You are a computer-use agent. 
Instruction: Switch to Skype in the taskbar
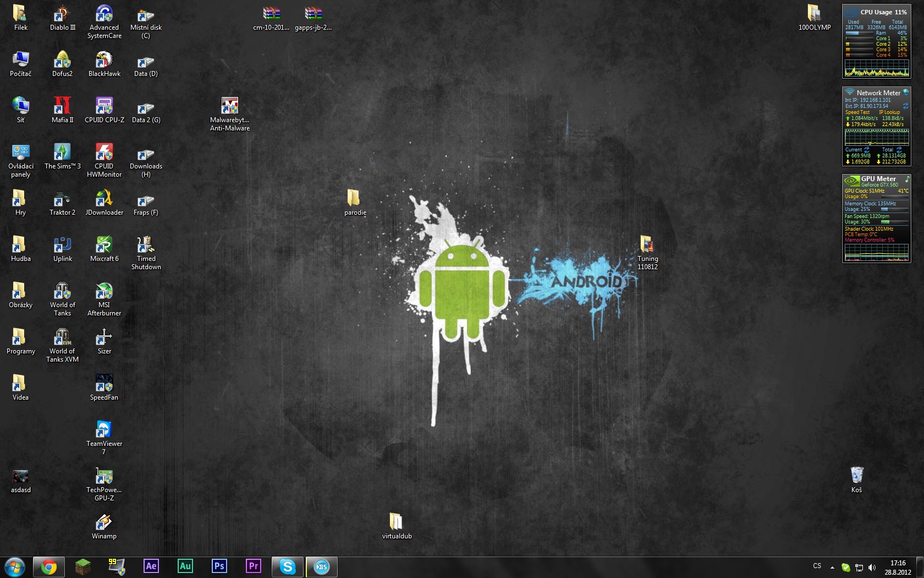[x=288, y=567]
